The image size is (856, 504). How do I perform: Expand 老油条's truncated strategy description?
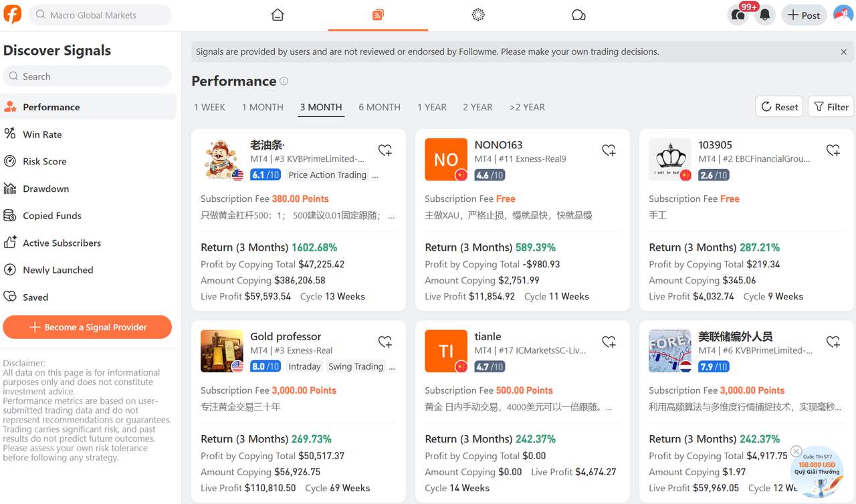coord(391,215)
